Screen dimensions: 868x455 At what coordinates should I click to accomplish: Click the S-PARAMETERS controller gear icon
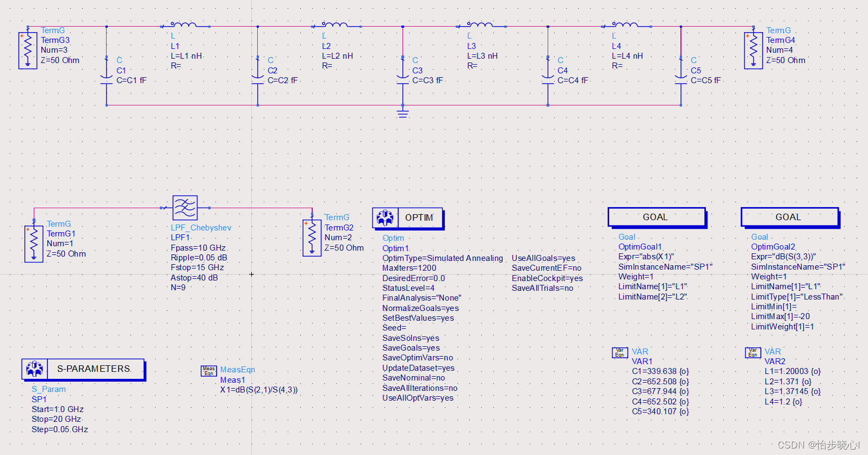pyautogui.click(x=35, y=369)
